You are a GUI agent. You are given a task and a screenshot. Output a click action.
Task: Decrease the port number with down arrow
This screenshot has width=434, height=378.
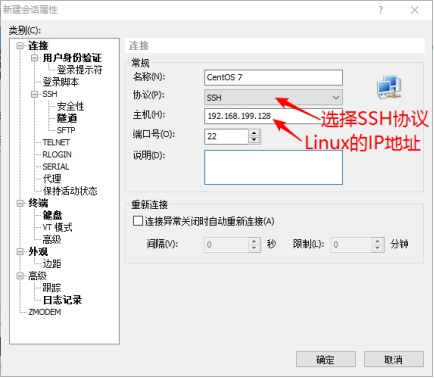pyautogui.click(x=254, y=140)
